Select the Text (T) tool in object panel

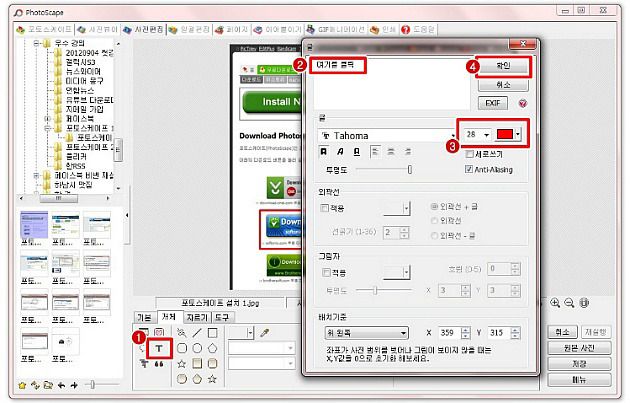159,348
